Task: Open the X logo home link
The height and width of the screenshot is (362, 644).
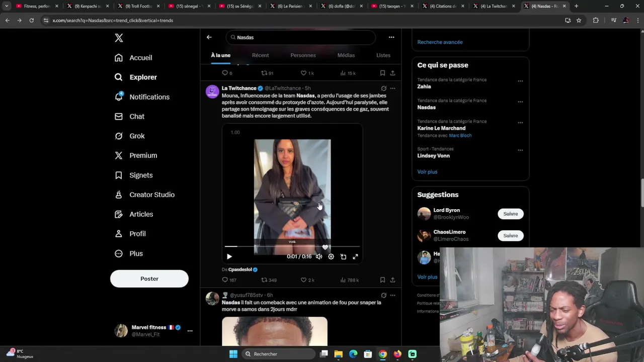Action: click(119, 38)
